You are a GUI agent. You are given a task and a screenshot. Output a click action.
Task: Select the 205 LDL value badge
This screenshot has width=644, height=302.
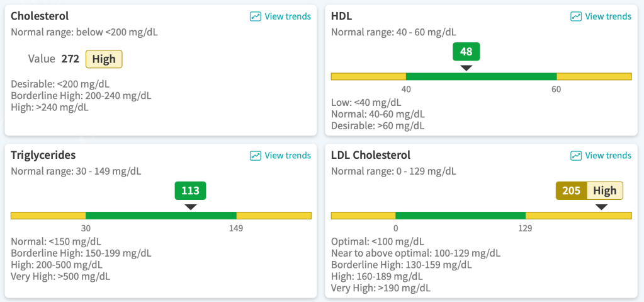(571, 190)
